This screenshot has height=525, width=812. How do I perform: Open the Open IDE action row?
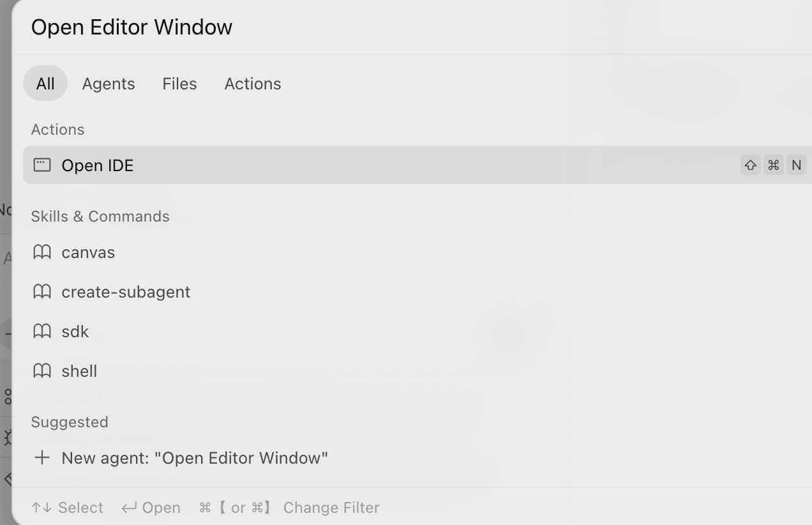pyautogui.click(x=417, y=165)
